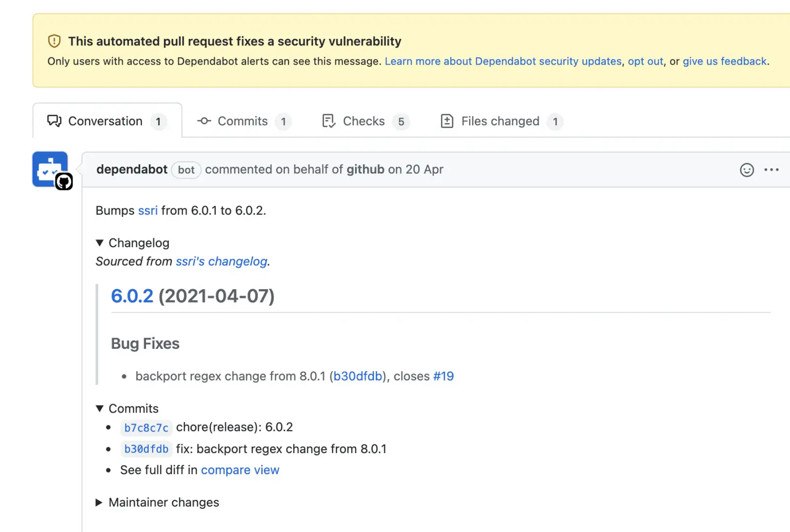
Task: Open the compare view link
Action: pyautogui.click(x=240, y=470)
